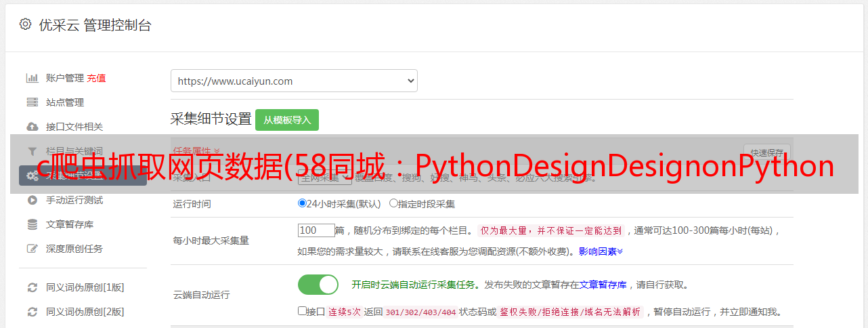Open 深度原创任务 menu item
Image resolution: width=868 pixels, height=328 pixels.
point(74,249)
